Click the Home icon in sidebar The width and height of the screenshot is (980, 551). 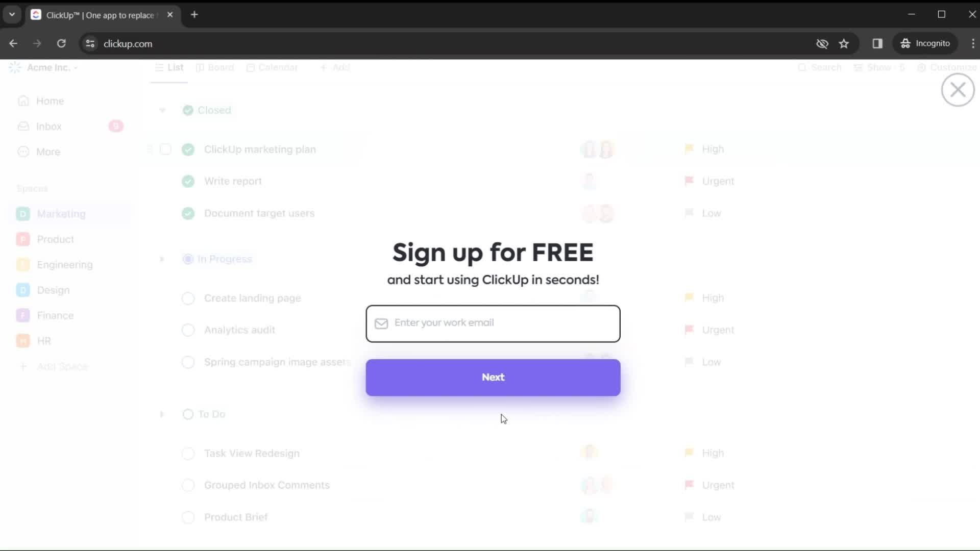point(23,100)
